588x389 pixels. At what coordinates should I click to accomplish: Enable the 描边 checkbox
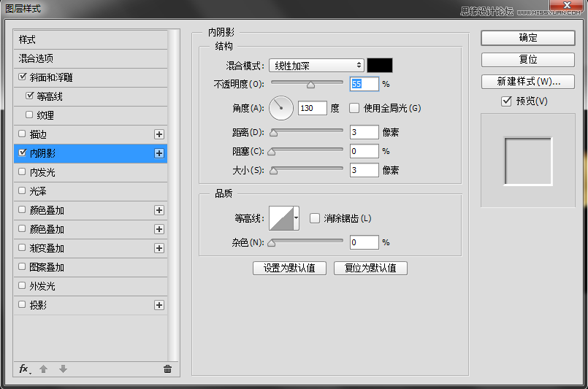click(22, 134)
